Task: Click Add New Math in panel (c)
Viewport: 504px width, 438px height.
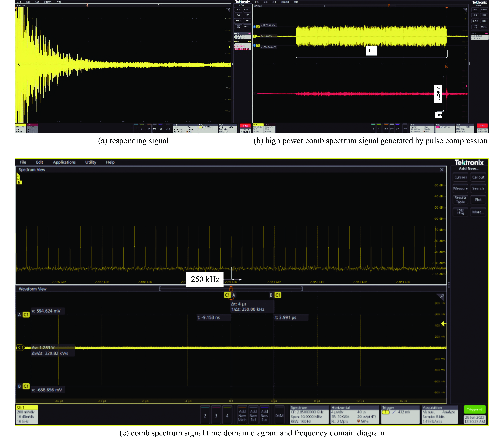Action: pyautogui.click(x=242, y=415)
